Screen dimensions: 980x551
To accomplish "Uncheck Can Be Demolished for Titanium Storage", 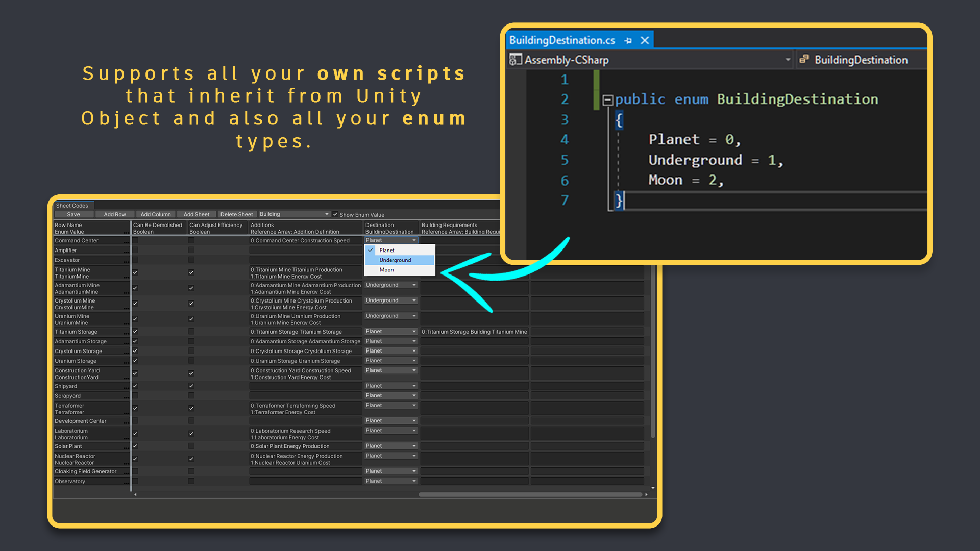I will point(135,332).
